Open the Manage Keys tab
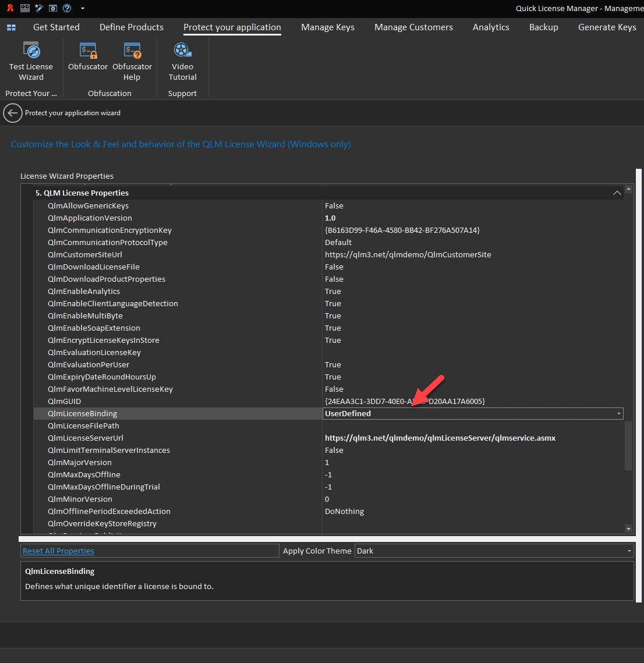 coord(328,27)
